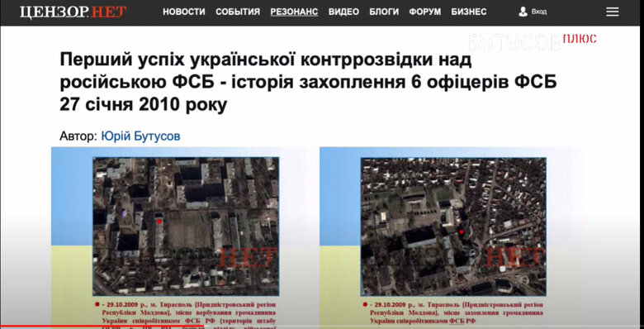Click the user profile icon
The height and width of the screenshot is (329, 644).
[523, 12]
